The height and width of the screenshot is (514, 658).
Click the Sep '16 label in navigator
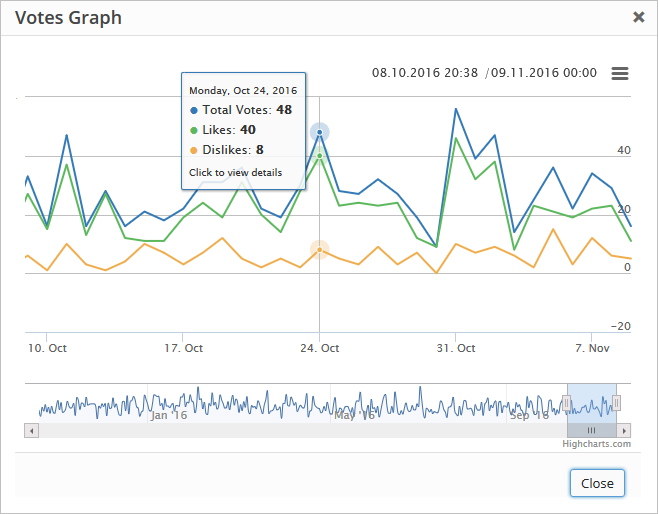click(x=529, y=415)
